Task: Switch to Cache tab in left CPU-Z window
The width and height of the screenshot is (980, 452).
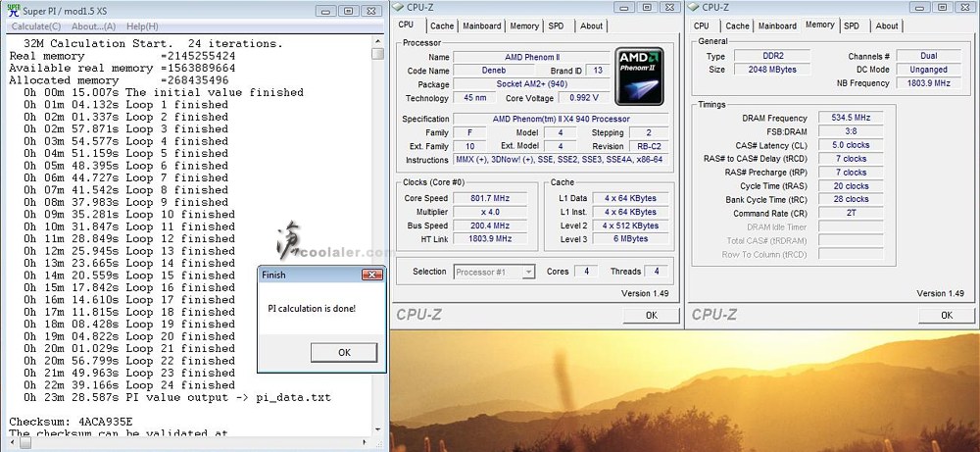Action: (x=442, y=26)
